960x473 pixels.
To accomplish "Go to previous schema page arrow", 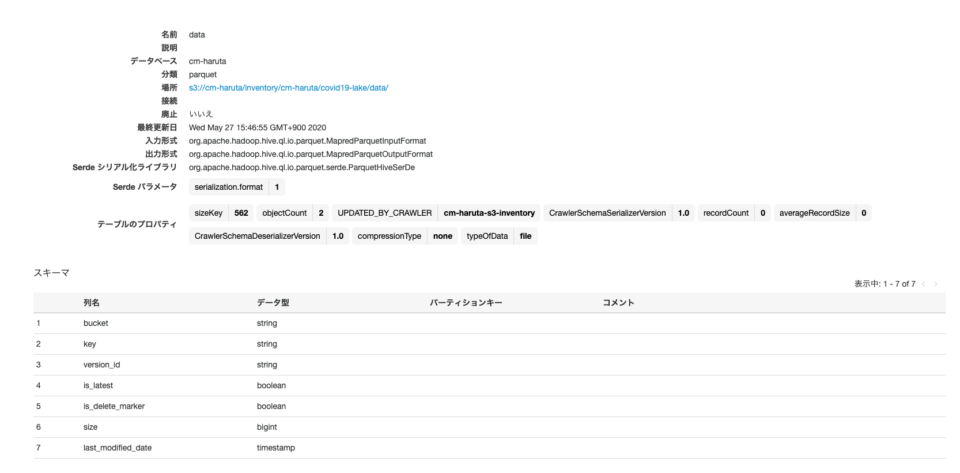I will [x=923, y=284].
